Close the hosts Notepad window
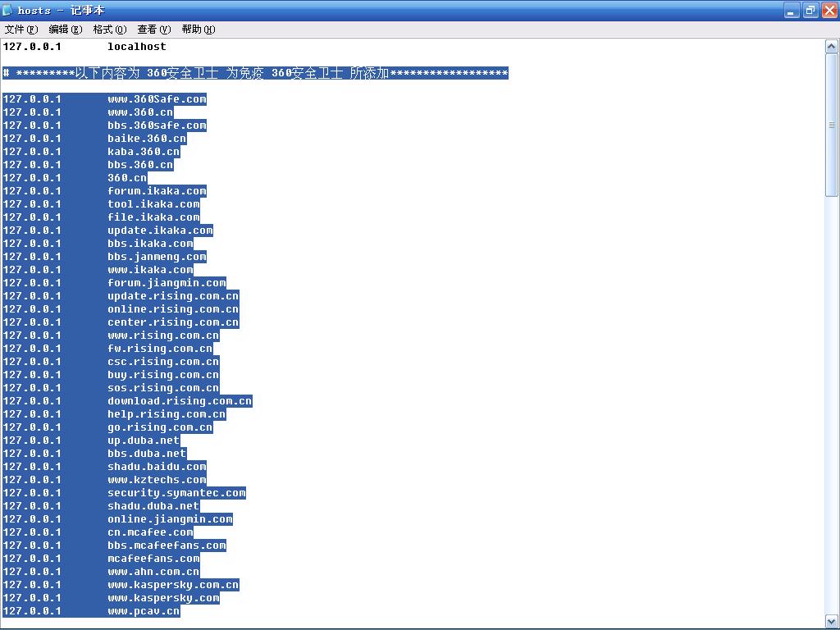This screenshot has height=630, width=840. point(829,10)
